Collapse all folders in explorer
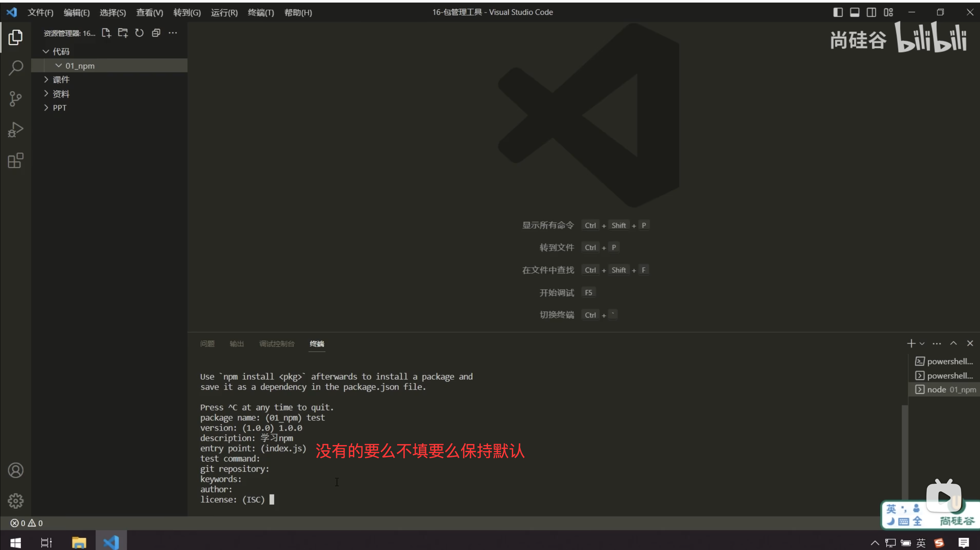The height and width of the screenshot is (550, 980). pyautogui.click(x=156, y=33)
